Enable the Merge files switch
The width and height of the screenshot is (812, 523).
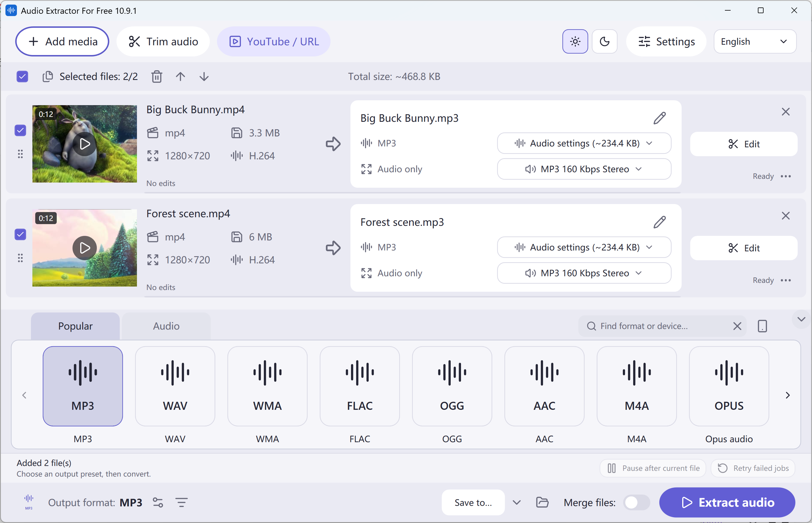coord(636,502)
